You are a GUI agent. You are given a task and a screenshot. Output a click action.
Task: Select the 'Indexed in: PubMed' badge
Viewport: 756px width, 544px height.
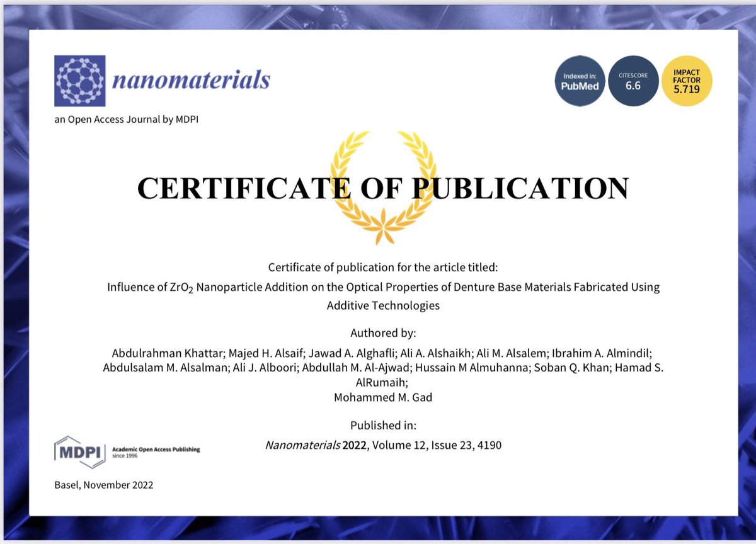(580, 81)
